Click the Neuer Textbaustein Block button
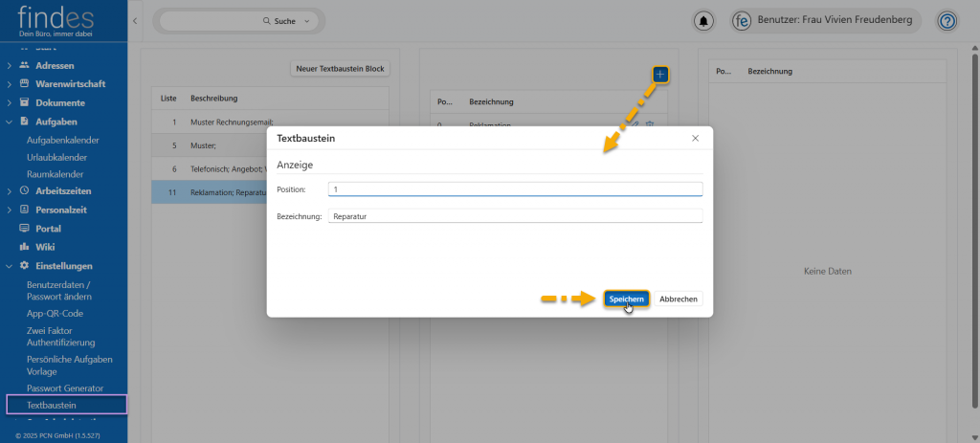This screenshot has width=980, height=443. 340,69
